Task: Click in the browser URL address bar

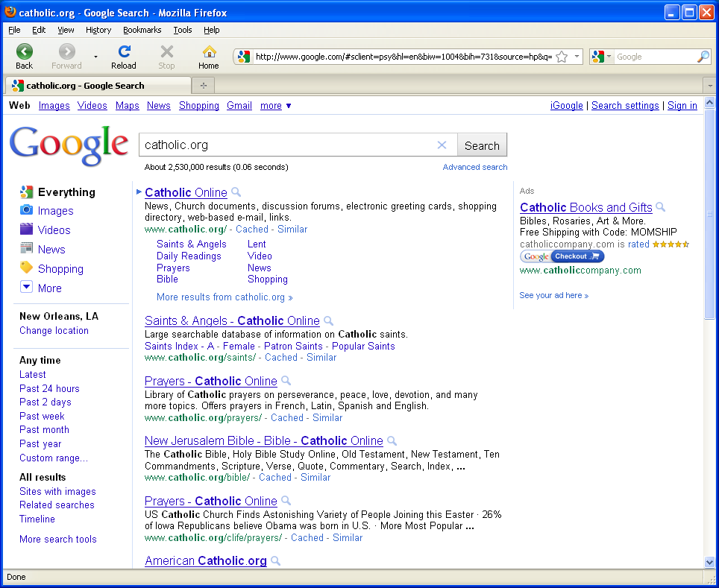Action: (404, 57)
